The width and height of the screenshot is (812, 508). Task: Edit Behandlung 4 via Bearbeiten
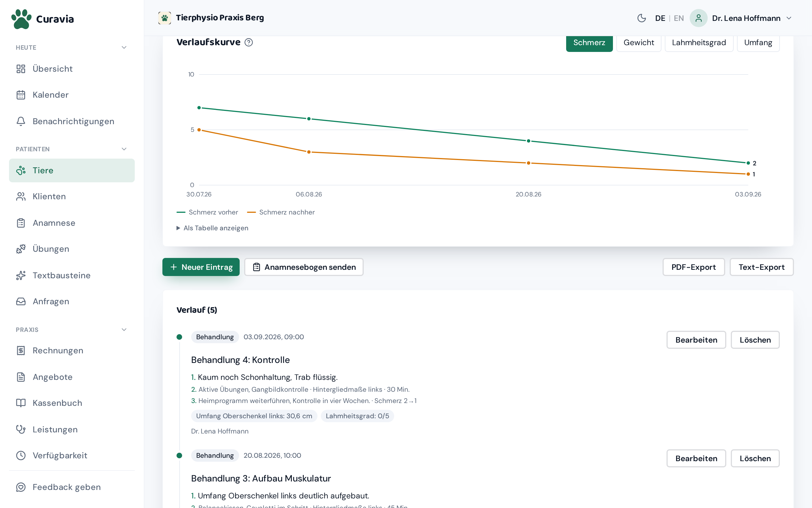click(696, 340)
